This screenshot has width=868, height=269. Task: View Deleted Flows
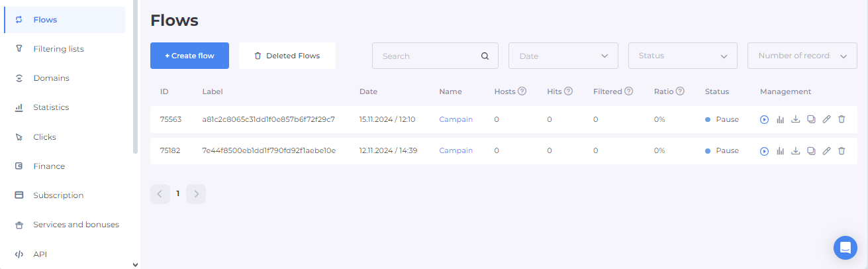tap(287, 56)
